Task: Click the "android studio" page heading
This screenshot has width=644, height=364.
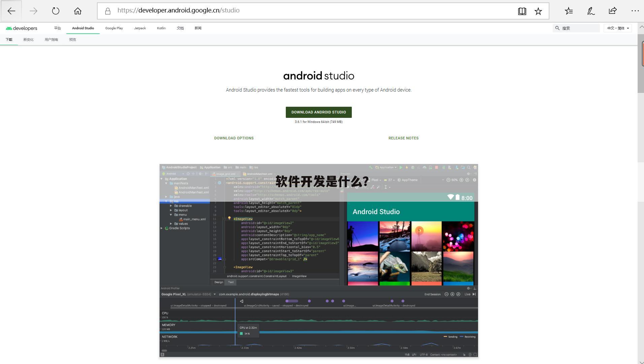Action: 319,76
